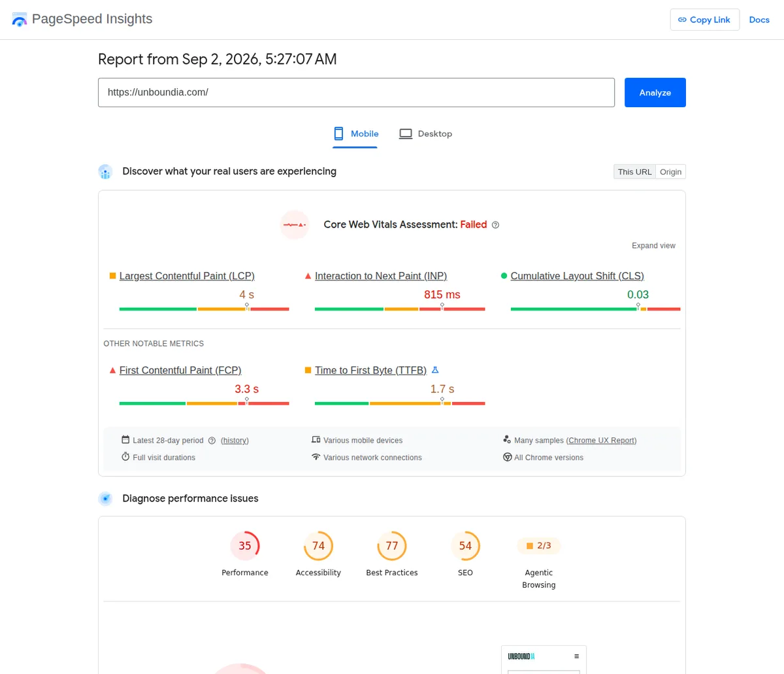Open the help icon after Latest 28-day period

[212, 441]
